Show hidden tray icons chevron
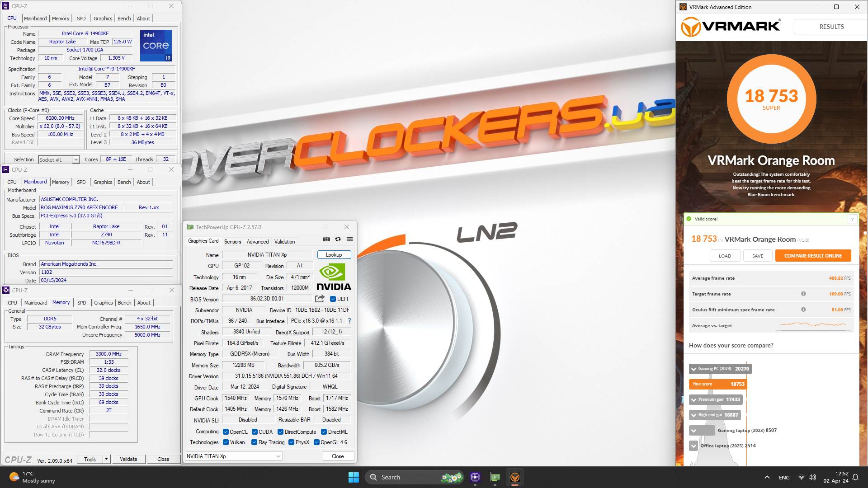This screenshot has height=488, width=868. coord(767,477)
